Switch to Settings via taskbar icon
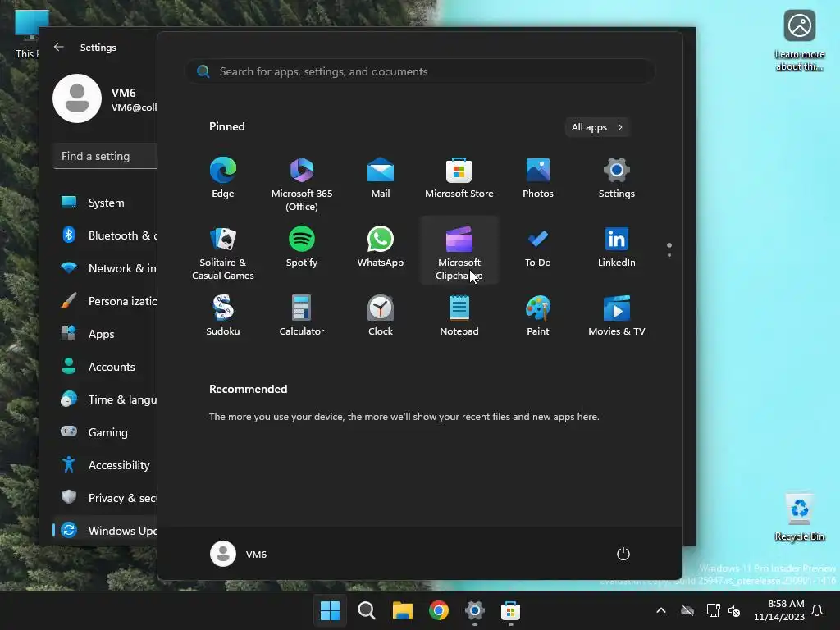Viewport: 840px width, 630px height. [475, 610]
